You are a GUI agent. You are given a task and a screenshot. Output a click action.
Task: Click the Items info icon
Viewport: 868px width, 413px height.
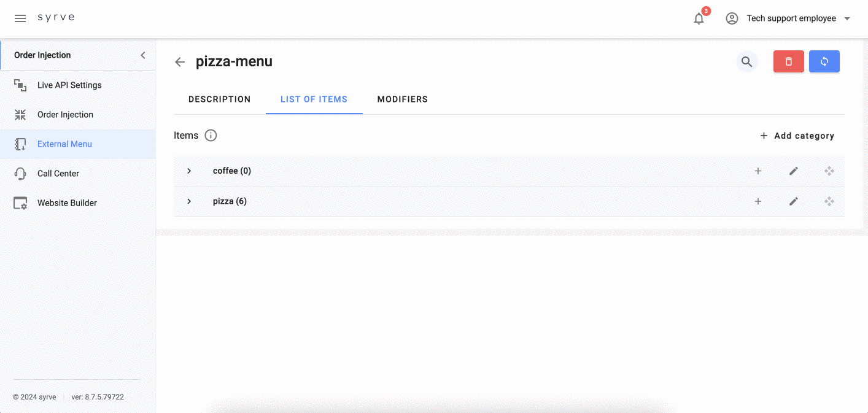click(211, 136)
